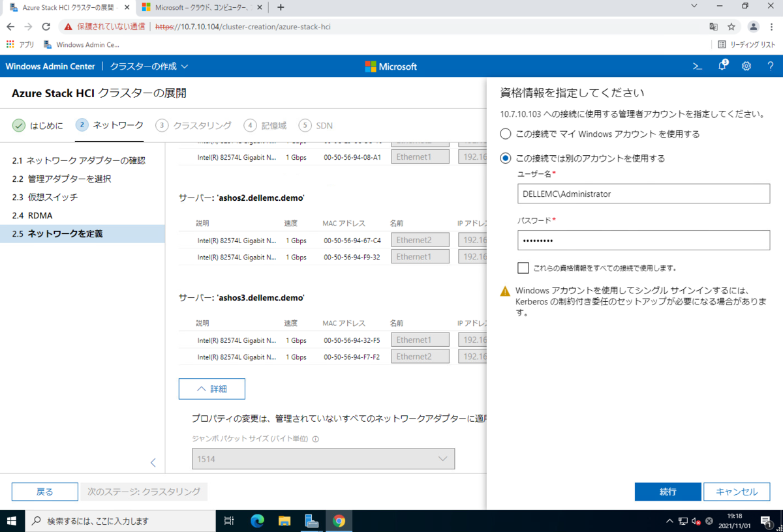The image size is (783, 532).
Task: Check これらの資格情報をすべての接続で使用します box
Action: point(523,267)
